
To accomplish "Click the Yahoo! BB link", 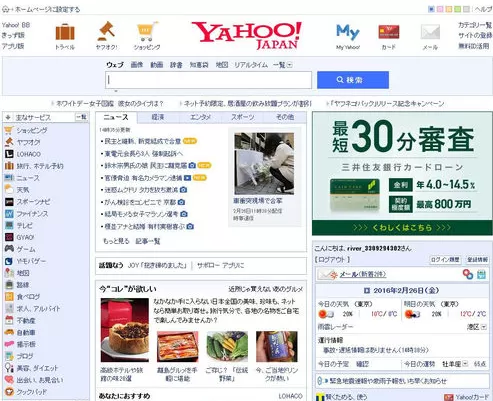I will tap(16, 25).
